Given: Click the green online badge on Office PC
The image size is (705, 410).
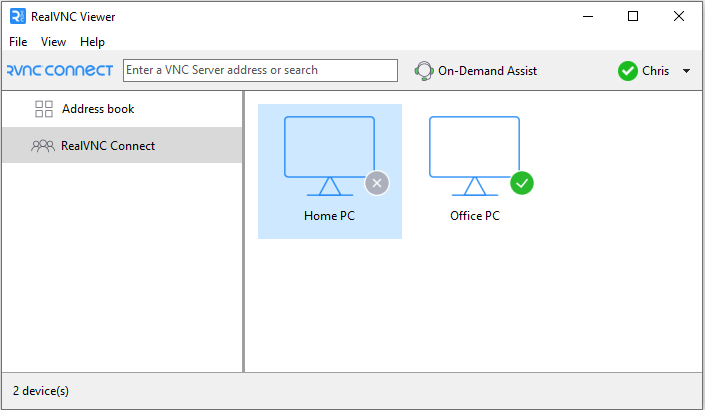Looking at the screenshot, I should [522, 183].
